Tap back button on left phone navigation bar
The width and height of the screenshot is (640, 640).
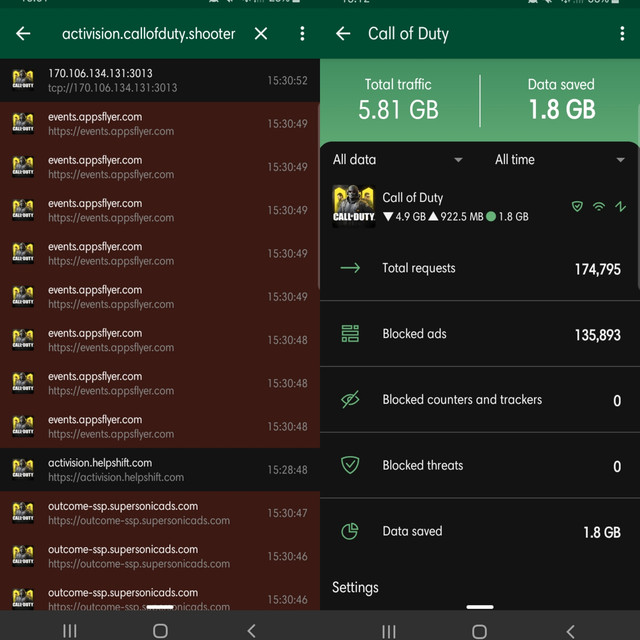point(251,631)
